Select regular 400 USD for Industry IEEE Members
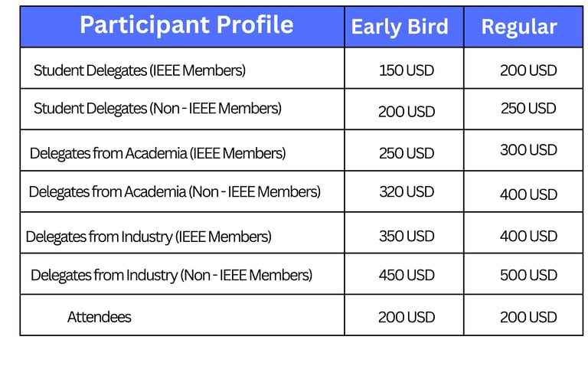This screenshot has width=588, height=392. point(528,237)
